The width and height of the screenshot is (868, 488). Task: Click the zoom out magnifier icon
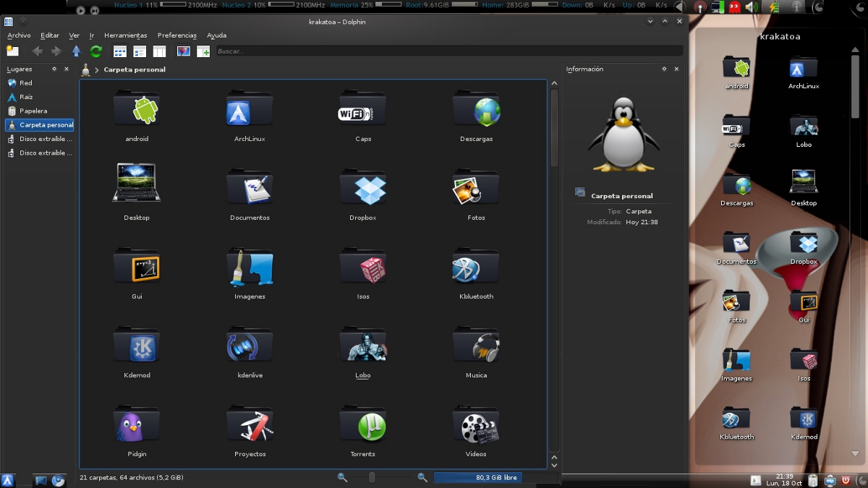(x=343, y=477)
